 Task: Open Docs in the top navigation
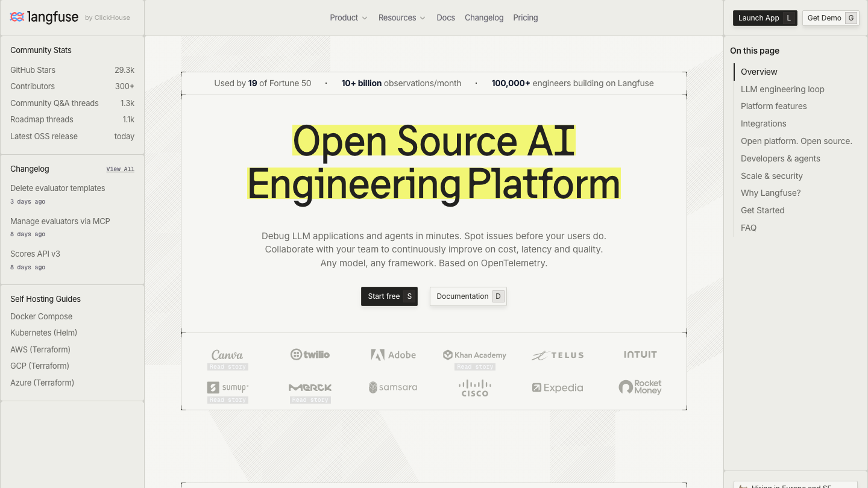click(x=445, y=17)
